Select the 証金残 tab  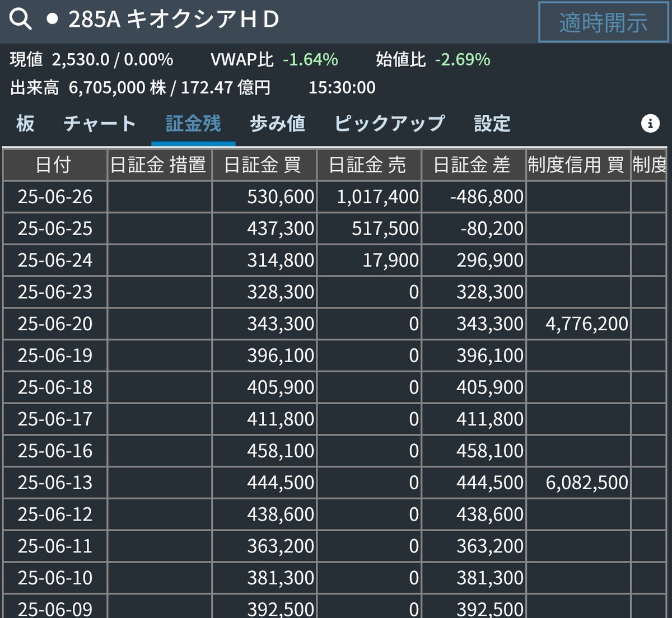click(193, 123)
